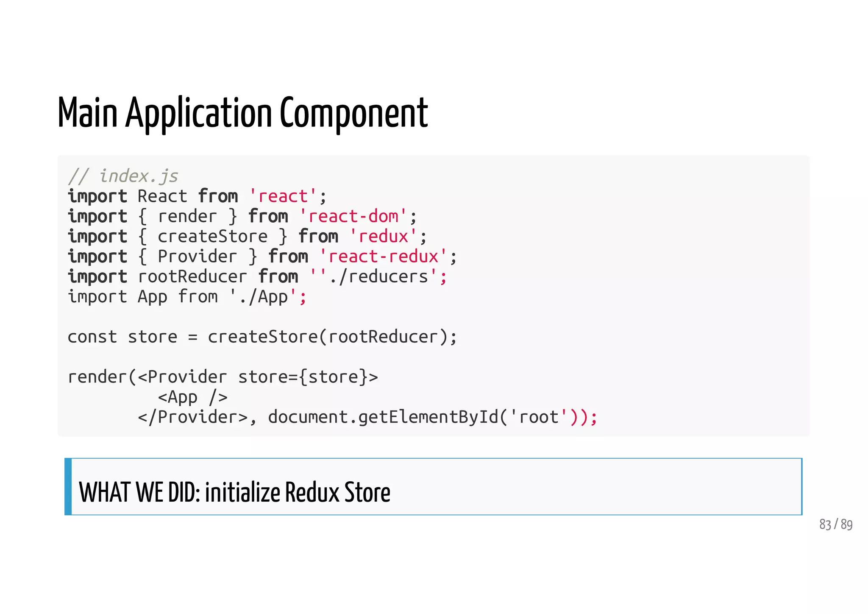The height and width of the screenshot is (614, 868).
Task: Click the slide counter '83 / 89'
Action: 836,525
